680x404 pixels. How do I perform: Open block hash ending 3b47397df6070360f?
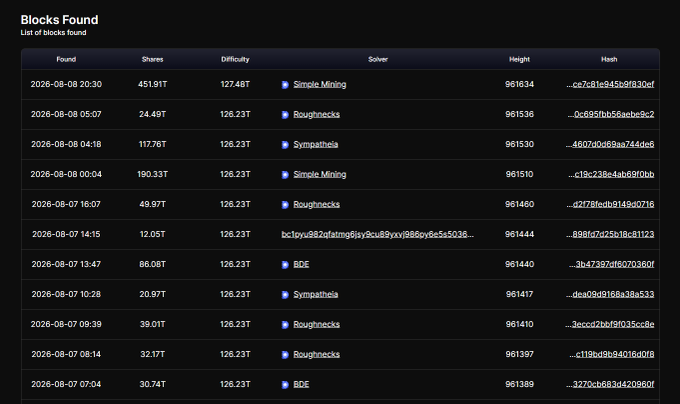click(611, 264)
